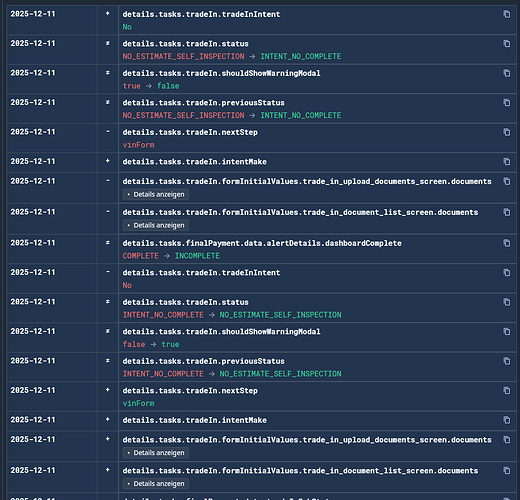This screenshot has width=520, height=500.
Task: Click the green 'true' shouldShowWarningModal value
Action: coord(170,344)
